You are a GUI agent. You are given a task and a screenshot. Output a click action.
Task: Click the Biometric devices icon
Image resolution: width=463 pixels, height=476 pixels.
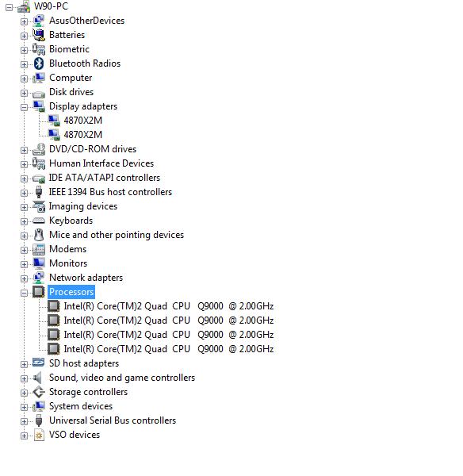[x=39, y=49]
